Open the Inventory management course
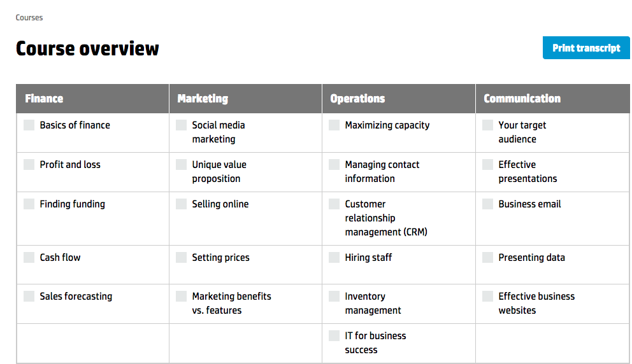This screenshot has height=364, width=632. coord(373,303)
